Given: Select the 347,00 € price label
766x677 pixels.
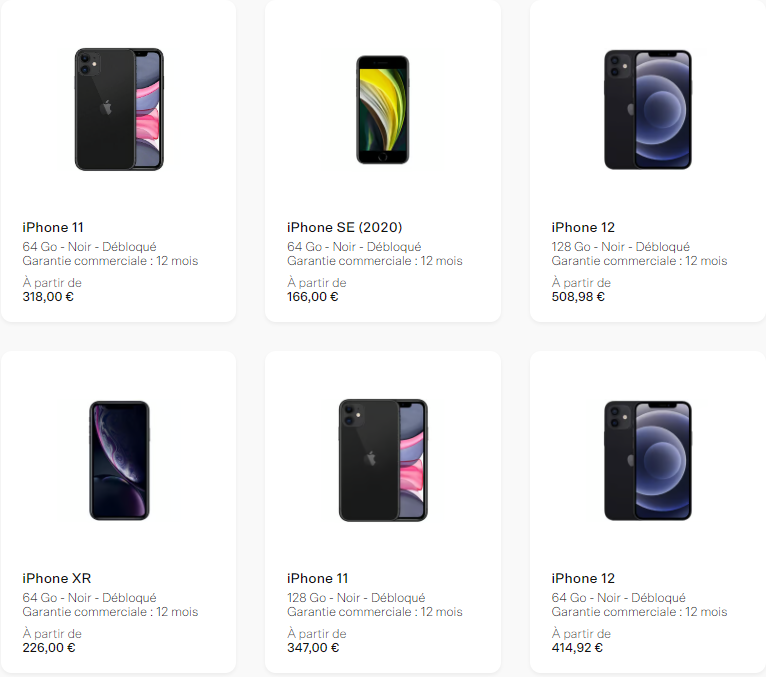Looking at the screenshot, I should pos(313,647).
